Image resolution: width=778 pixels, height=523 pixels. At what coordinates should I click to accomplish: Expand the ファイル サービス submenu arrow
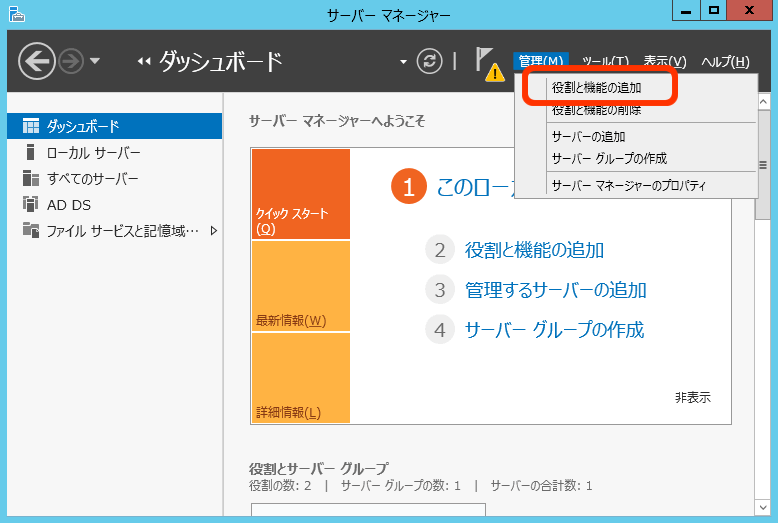click(x=214, y=231)
